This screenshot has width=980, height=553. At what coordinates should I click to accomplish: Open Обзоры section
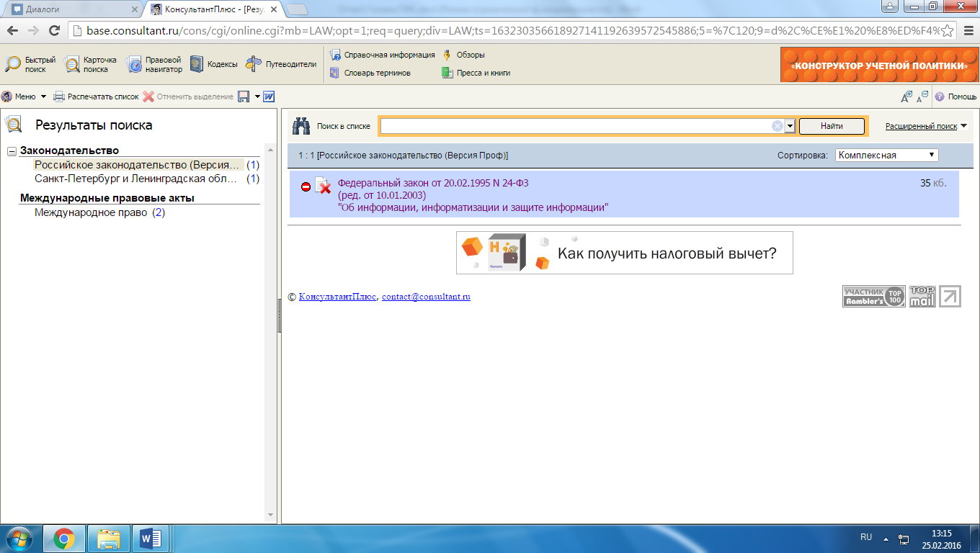463,55
